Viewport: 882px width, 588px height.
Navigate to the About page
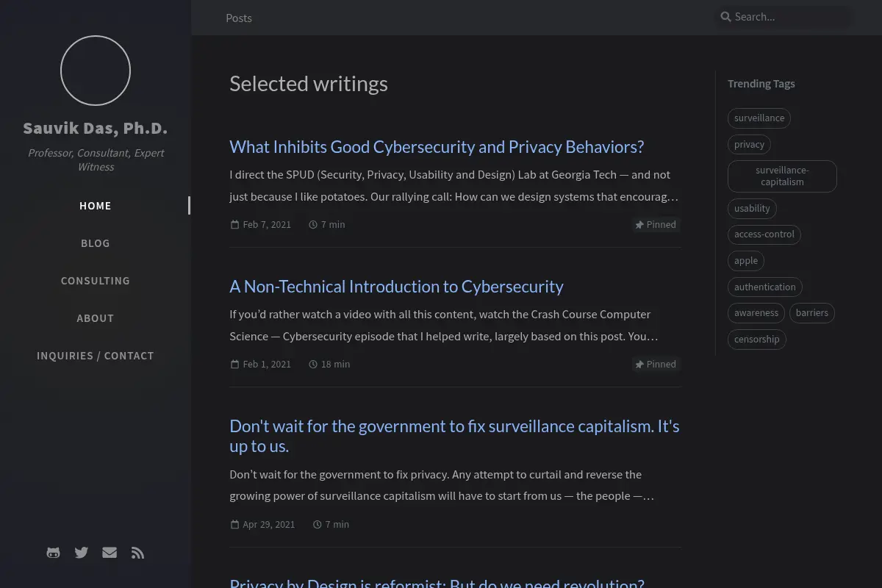pos(96,318)
